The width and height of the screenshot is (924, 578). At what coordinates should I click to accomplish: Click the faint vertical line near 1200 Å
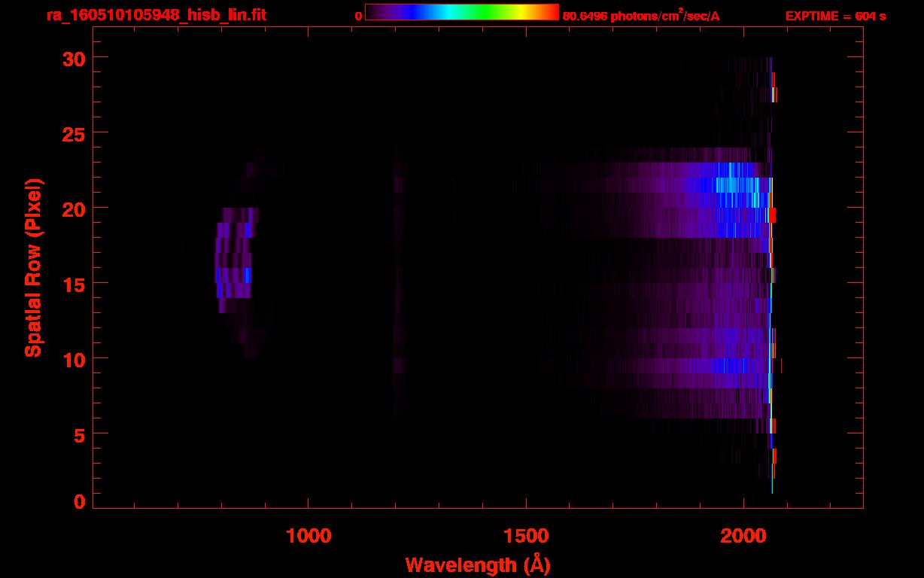coord(398,282)
